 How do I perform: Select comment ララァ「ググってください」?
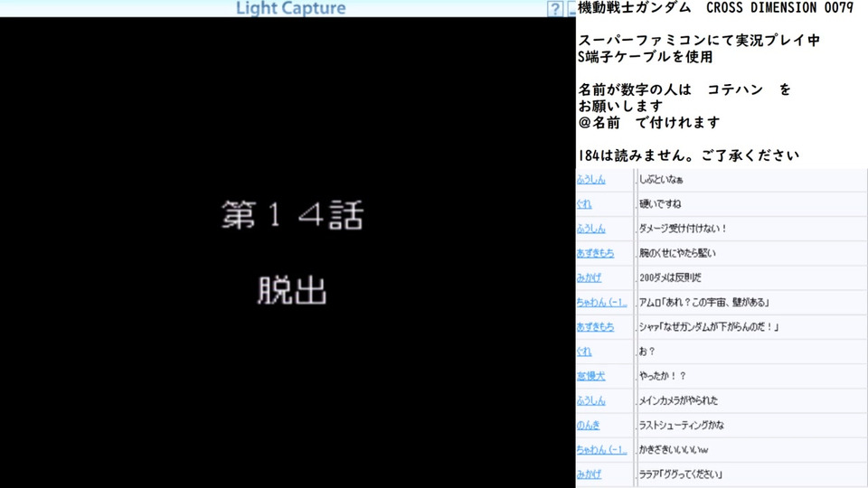tap(681, 474)
